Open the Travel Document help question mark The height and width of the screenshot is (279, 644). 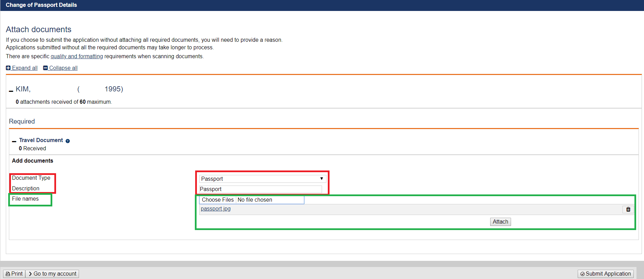tap(68, 141)
